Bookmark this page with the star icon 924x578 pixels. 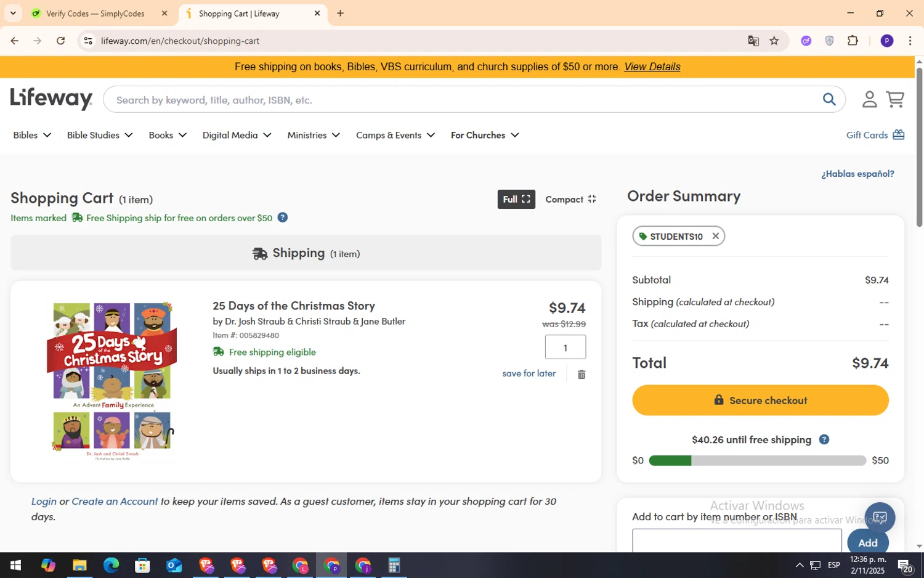click(x=774, y=41)
